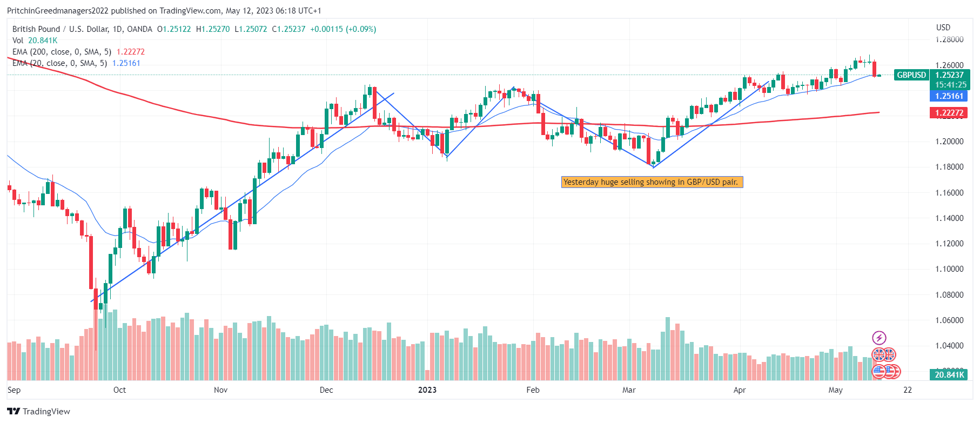Click the Apr label on time axis
This screenshot has height=423, width=980.
click(x=740, y=390)
